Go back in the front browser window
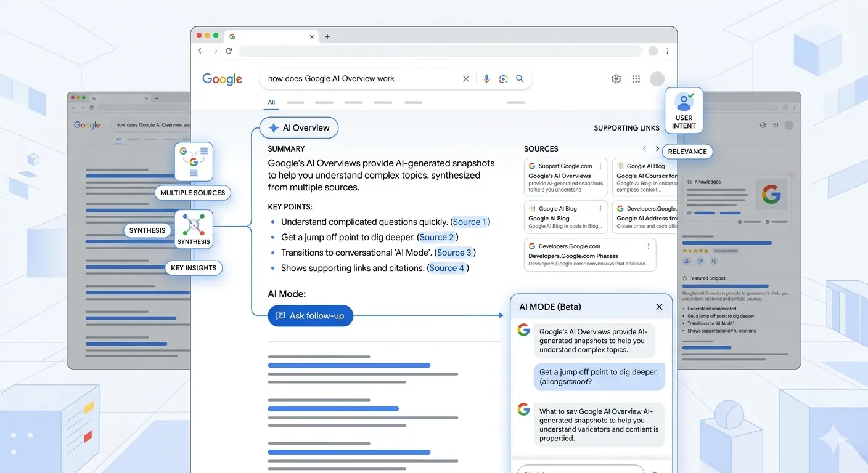The width and height of the screenshot is (868, 473). click(x=200, y=51)
